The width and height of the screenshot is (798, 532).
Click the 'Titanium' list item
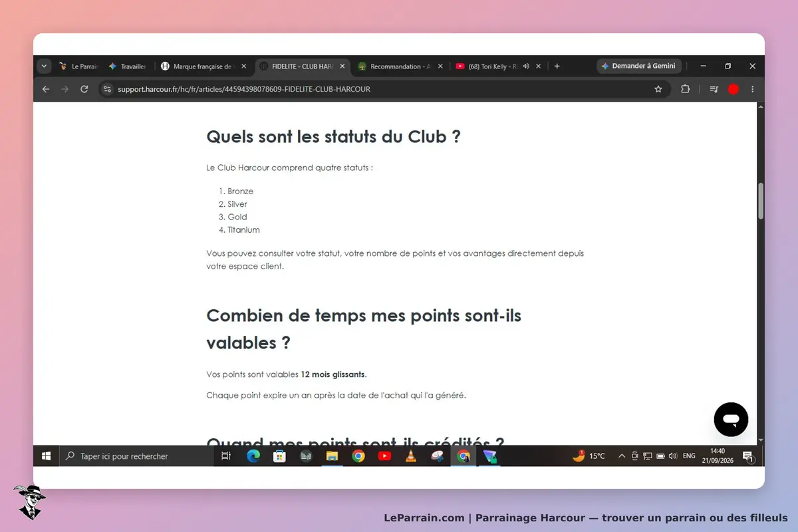(243, 230)
